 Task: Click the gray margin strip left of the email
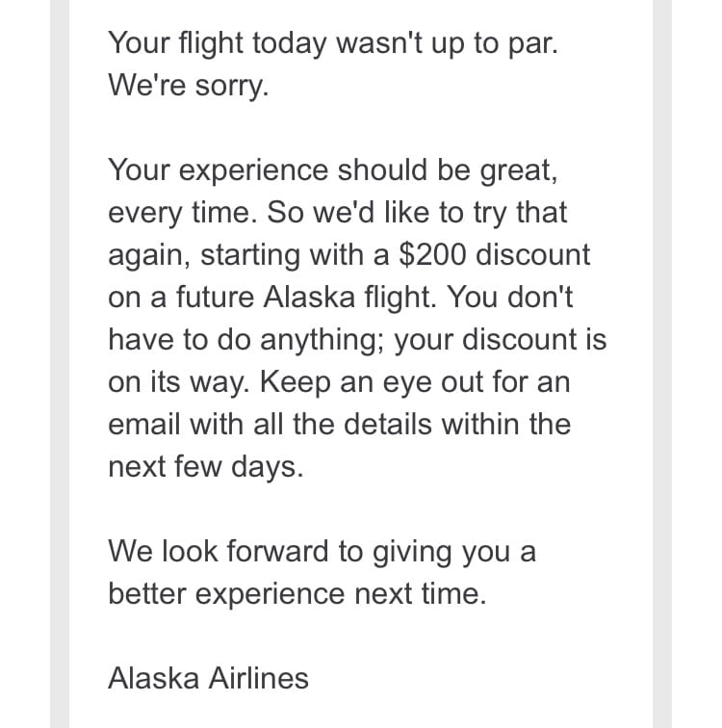60,364
